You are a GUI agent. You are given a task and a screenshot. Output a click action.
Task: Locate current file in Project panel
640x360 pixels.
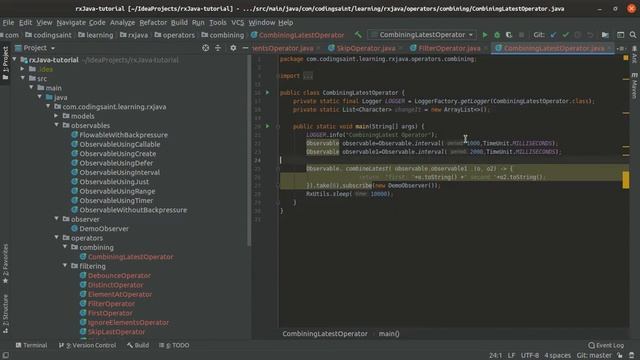click(205, 48)
